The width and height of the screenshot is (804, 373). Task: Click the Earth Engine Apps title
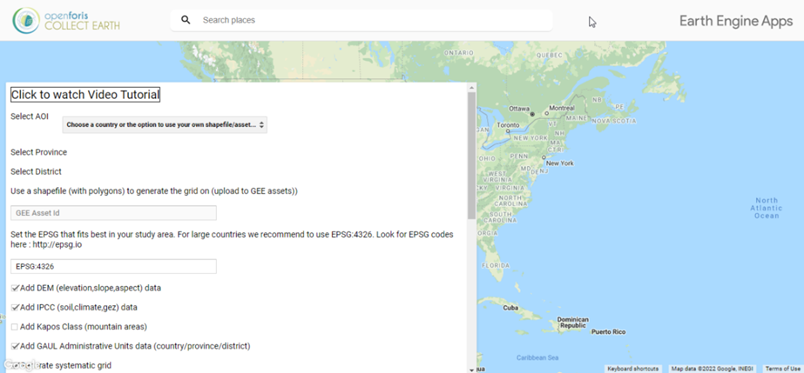736,21
